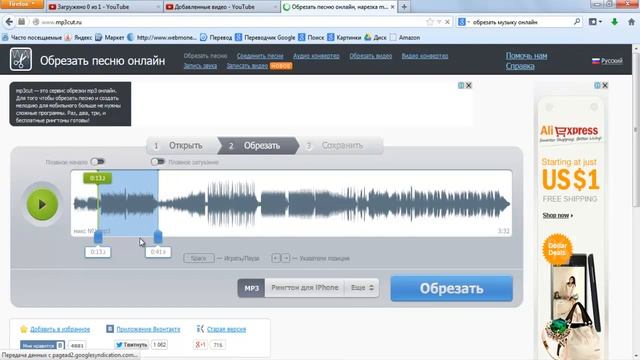Viewport: 640px width, 360px height.
Task: Go to step 3 Сохранить tab
Action: click(x=341, y=146)
